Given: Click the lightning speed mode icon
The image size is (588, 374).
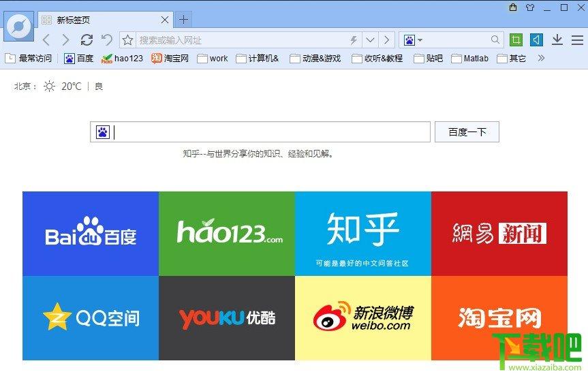Looking at the screenshot, I should click(x=353, y=40).
